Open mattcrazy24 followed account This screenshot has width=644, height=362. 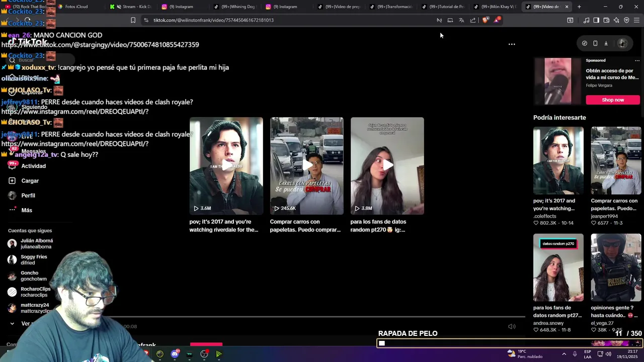point(30,308)
